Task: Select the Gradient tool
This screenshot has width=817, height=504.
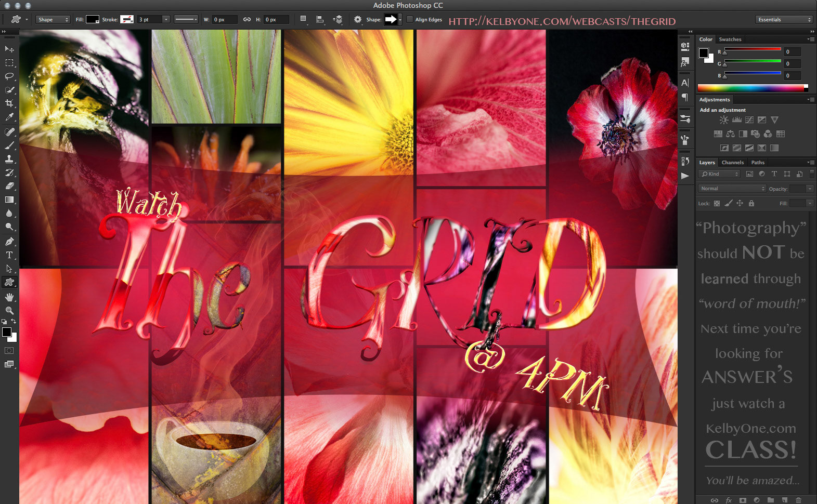Action: coord(9,200)
